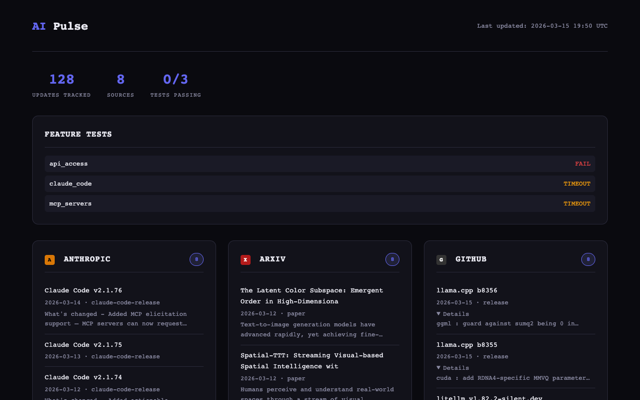Click the 2026-03-14 claude-code-release date line
Screen dimensions: 640x400
pyautogui.click(x=102, y=302)
